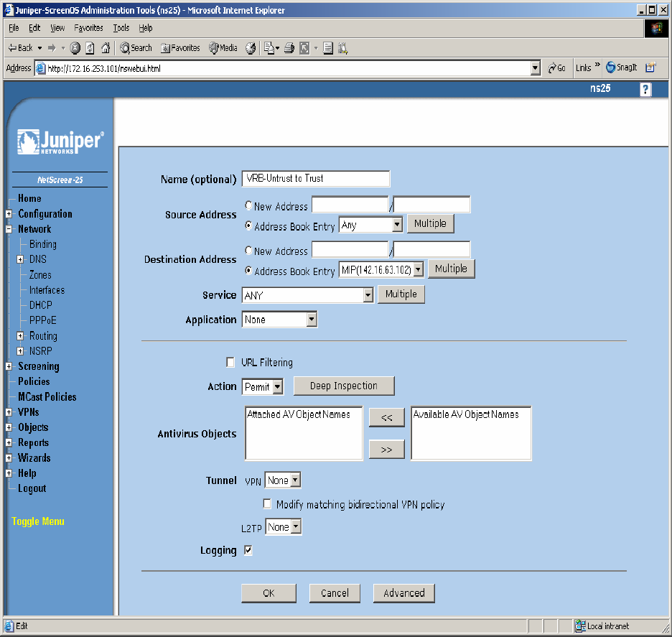Viewport: 672px width, 637px height.
Task: Click the Stop loading icon
Action: (75, 47)
